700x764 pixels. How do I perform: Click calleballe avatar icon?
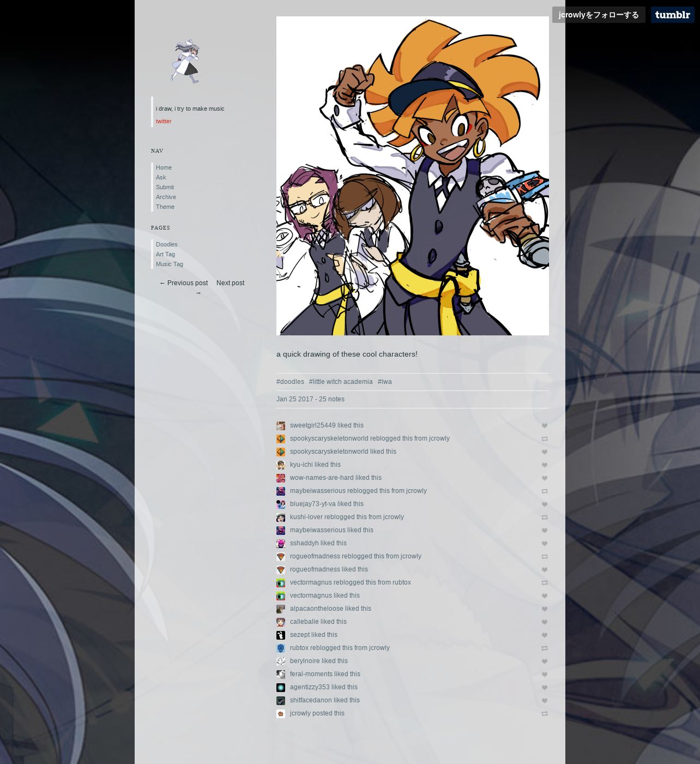[281, 622]
